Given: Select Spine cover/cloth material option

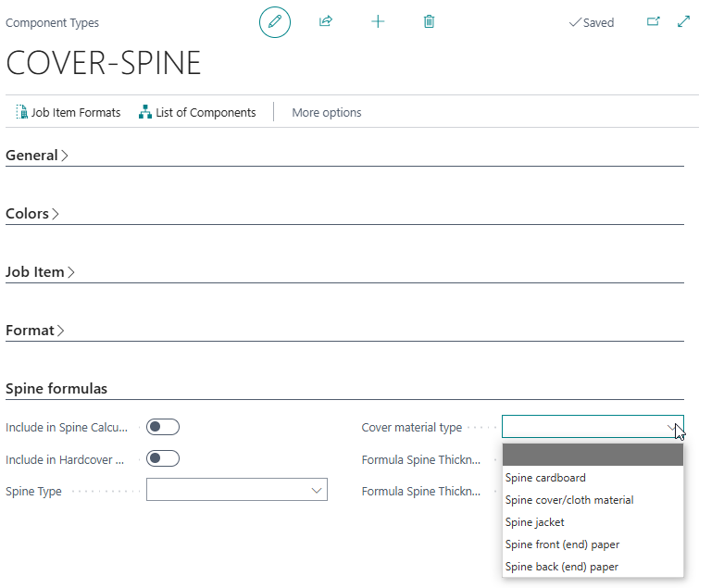Looking at the screenshot, I should click(x=593, y=500).
